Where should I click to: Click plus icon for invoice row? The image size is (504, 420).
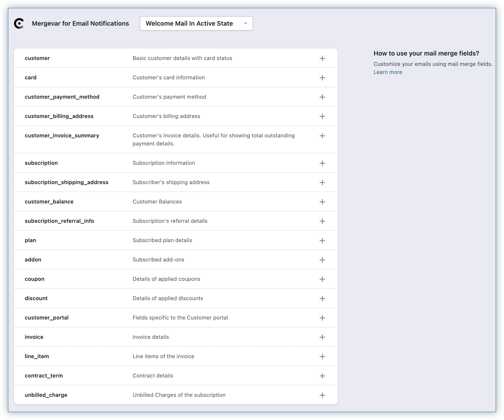click(322, 337)
